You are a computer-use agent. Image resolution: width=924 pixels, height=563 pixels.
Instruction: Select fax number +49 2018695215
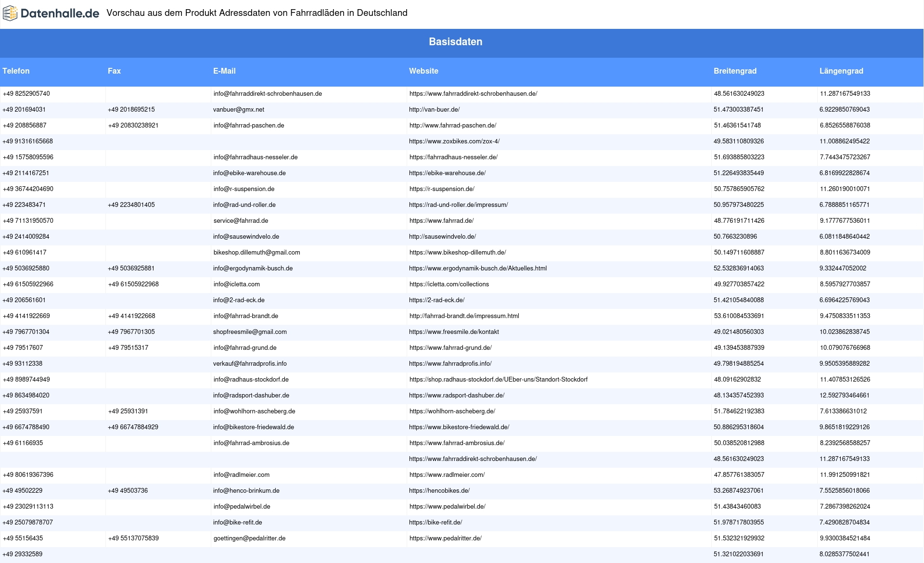pos(131,110)
